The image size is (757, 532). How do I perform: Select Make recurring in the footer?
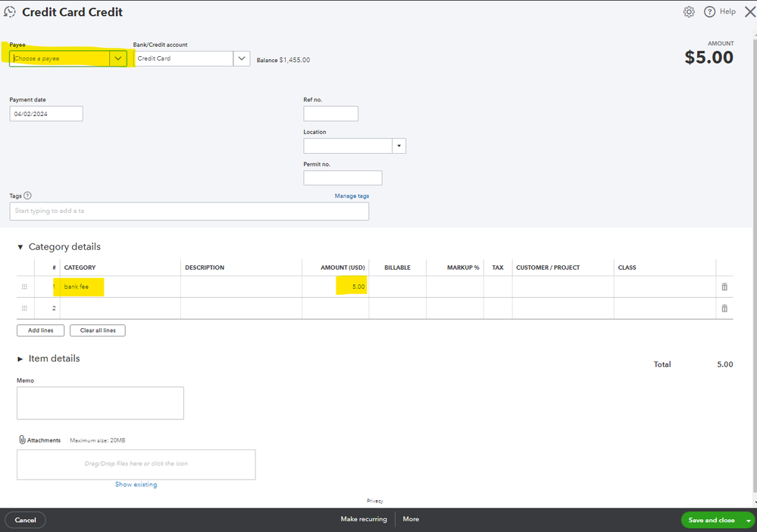364,519
